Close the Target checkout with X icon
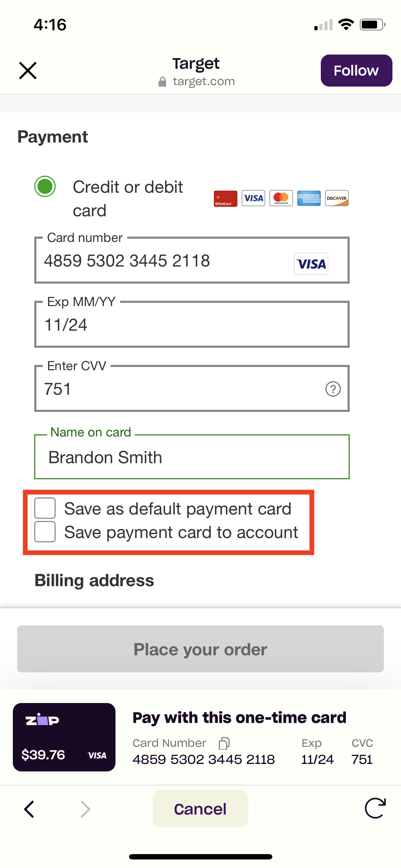 (28, 71)
